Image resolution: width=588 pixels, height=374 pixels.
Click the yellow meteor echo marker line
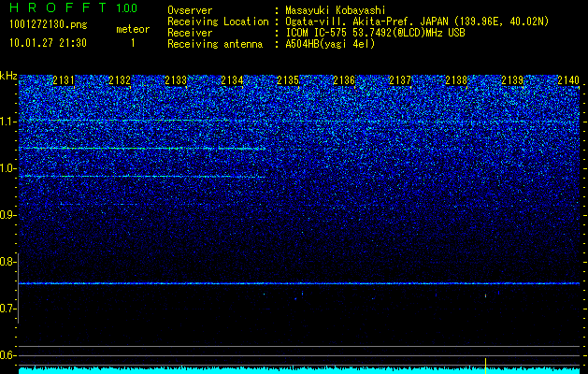pos(485,366)
